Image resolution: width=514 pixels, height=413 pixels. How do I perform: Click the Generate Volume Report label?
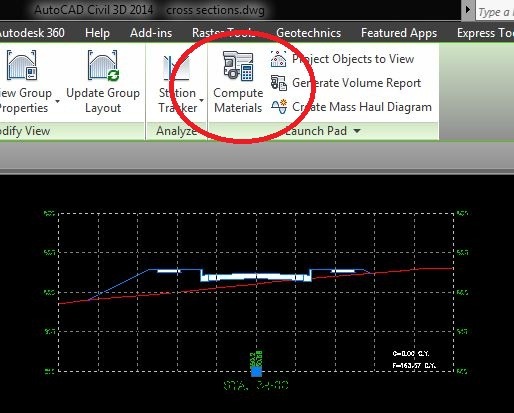(356, 83)
